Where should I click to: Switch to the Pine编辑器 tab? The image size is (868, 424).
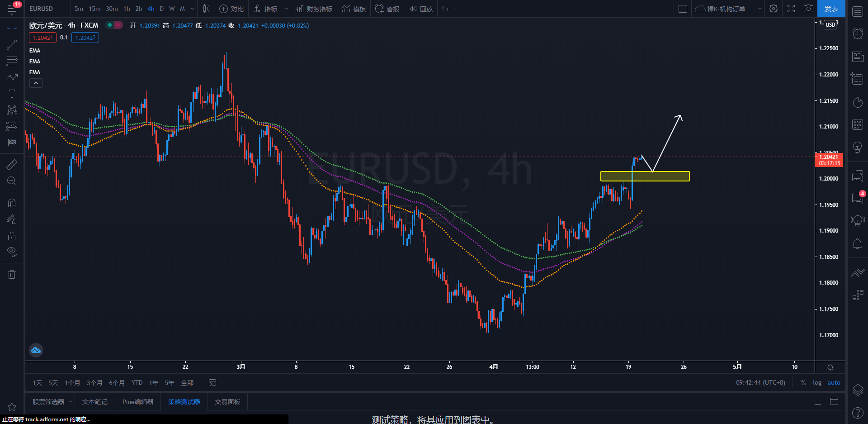click(138, 402)
